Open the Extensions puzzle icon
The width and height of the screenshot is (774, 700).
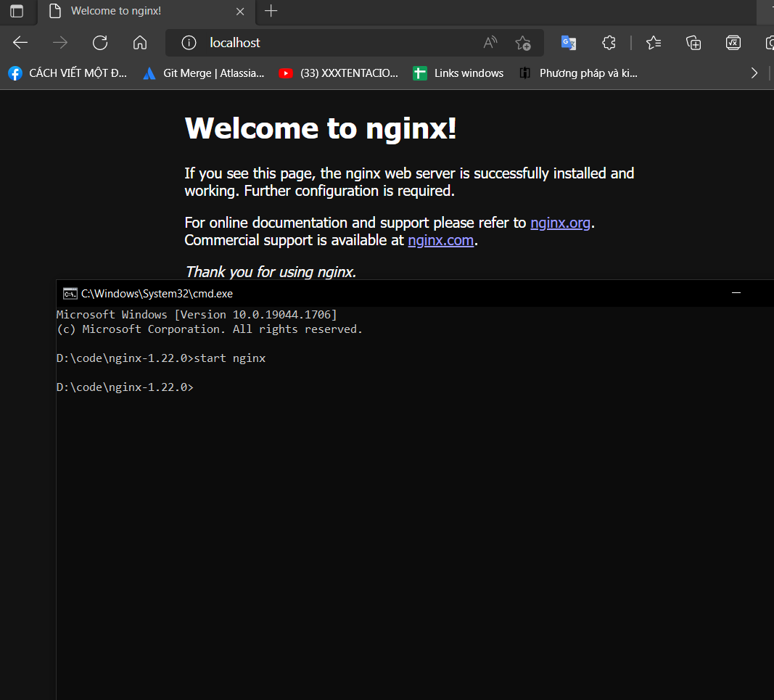[x=609, y=43]
